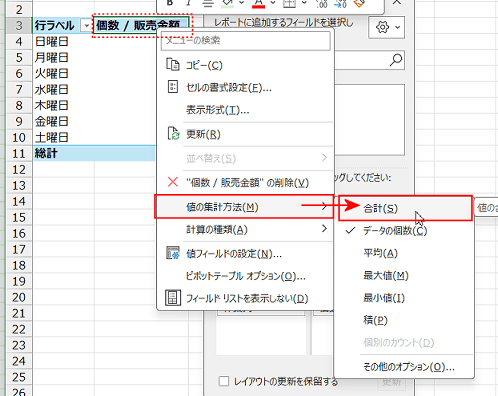The height and width of the screenshot is (396, 498).
Task: Click the Format Cells (セルの書式設定) icon
Action: point(173,87)
